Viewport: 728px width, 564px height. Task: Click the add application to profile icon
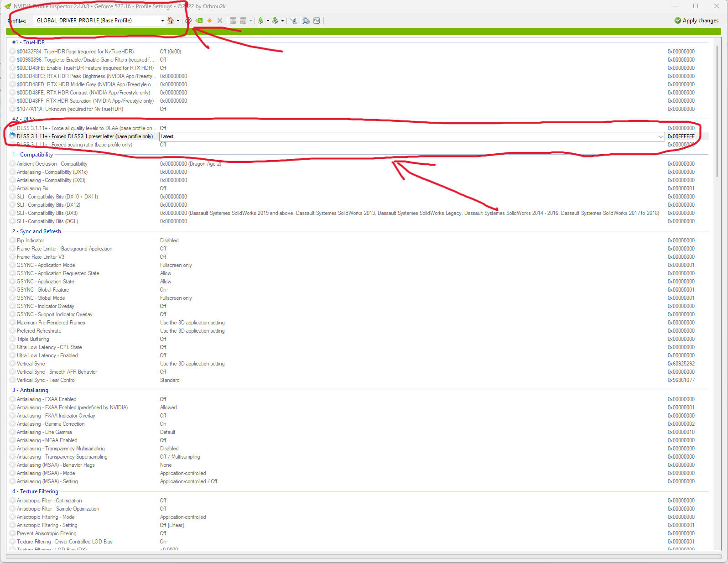[x=233, y=21]
